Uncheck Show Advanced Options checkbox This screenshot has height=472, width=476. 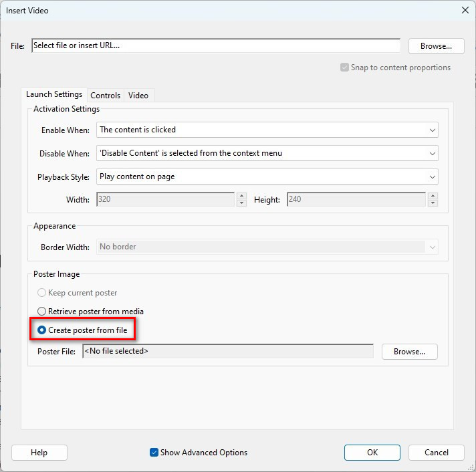pos(154,453)
